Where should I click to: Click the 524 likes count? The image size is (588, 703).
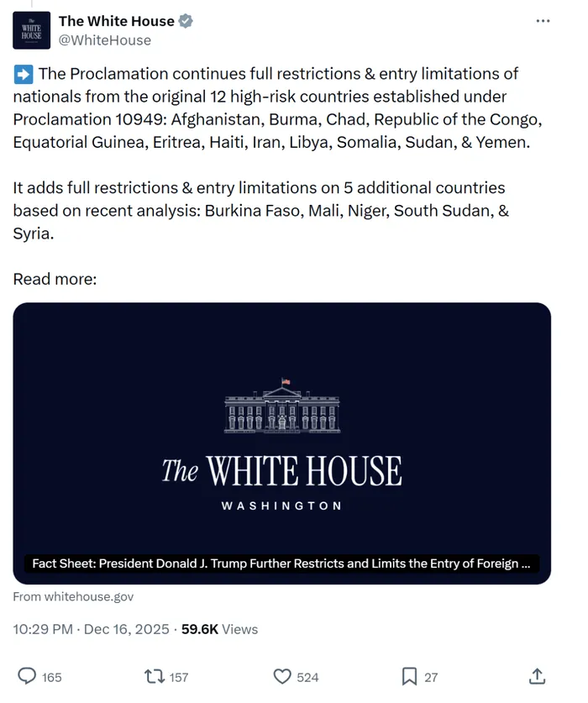(307, 677)
